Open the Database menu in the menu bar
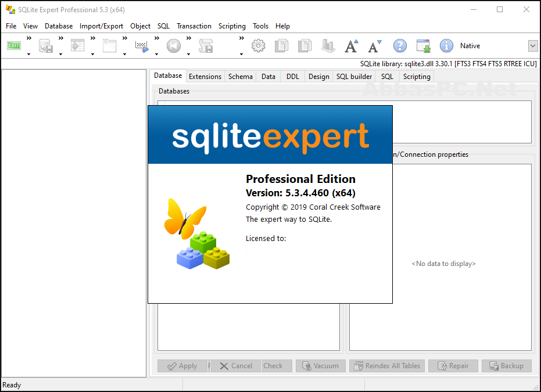Image resolution: width=541 pixels, height=392 pixels. point(59,26)
